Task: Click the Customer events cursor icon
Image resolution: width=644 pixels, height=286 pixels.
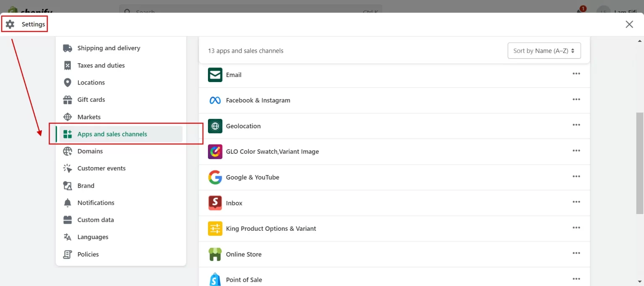Action: point(68,168)
